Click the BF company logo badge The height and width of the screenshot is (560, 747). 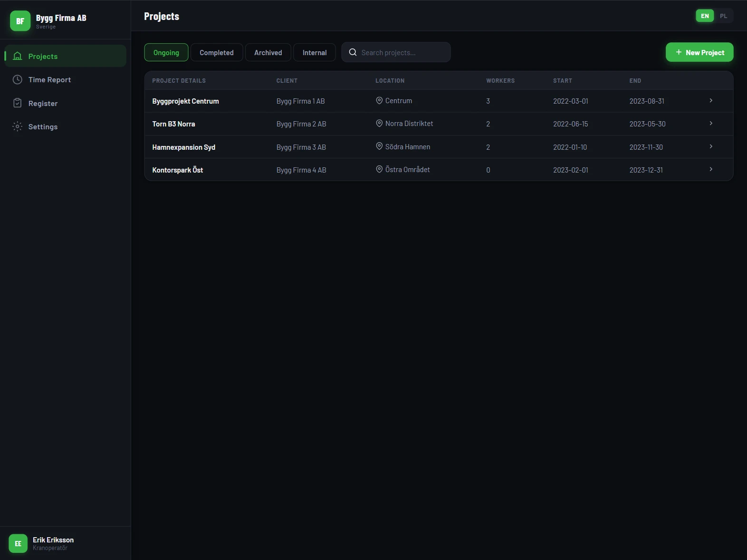coord(20,21)
